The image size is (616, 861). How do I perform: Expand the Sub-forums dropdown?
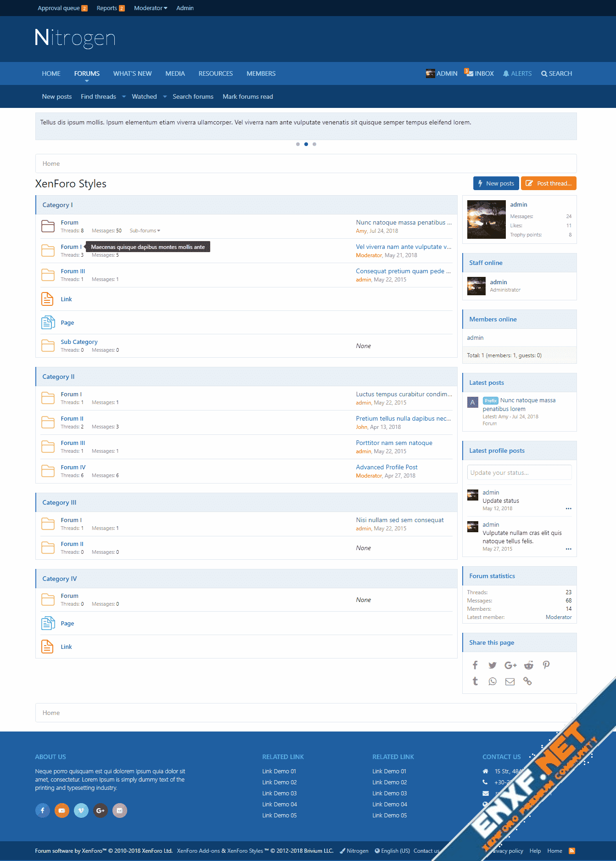[145, 231]
